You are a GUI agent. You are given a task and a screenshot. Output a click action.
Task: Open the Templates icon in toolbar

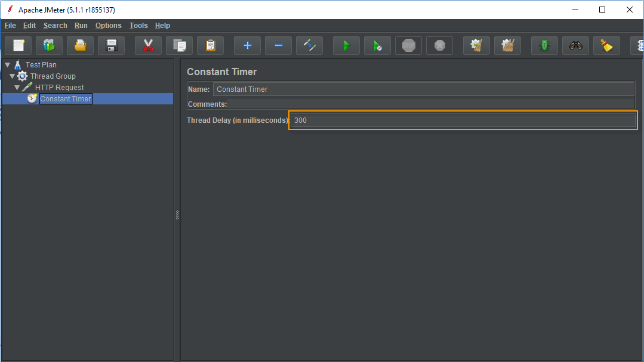(49, 45)
